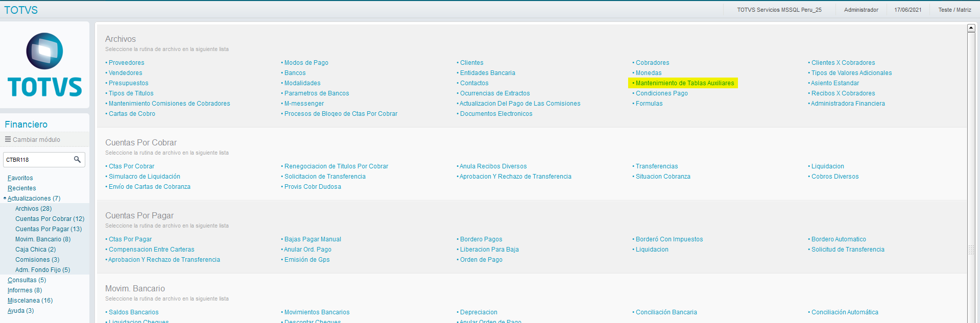Open Movimientos Bancarios

[x=317, y=312]
